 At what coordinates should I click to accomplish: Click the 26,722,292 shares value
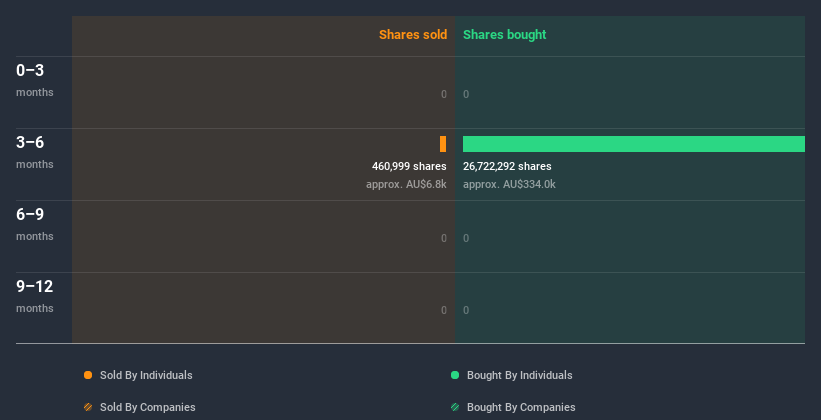(507, 167)
